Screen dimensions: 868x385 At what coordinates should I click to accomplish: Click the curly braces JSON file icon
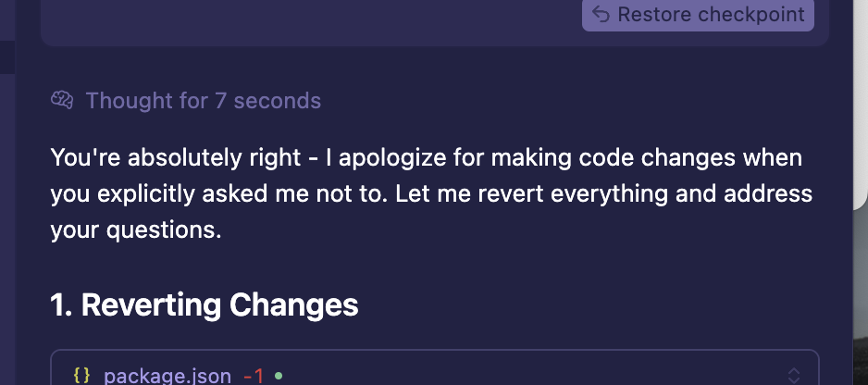[x=81, y=376]
